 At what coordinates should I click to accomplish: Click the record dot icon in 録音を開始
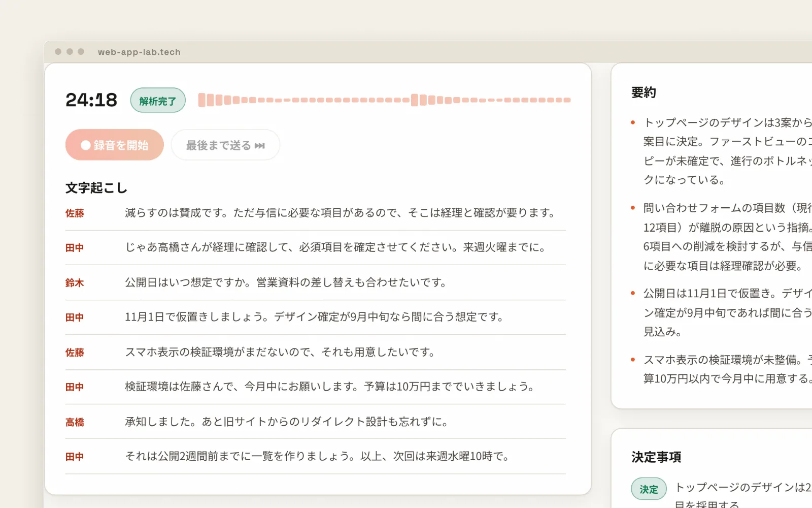tap(86, 145)
